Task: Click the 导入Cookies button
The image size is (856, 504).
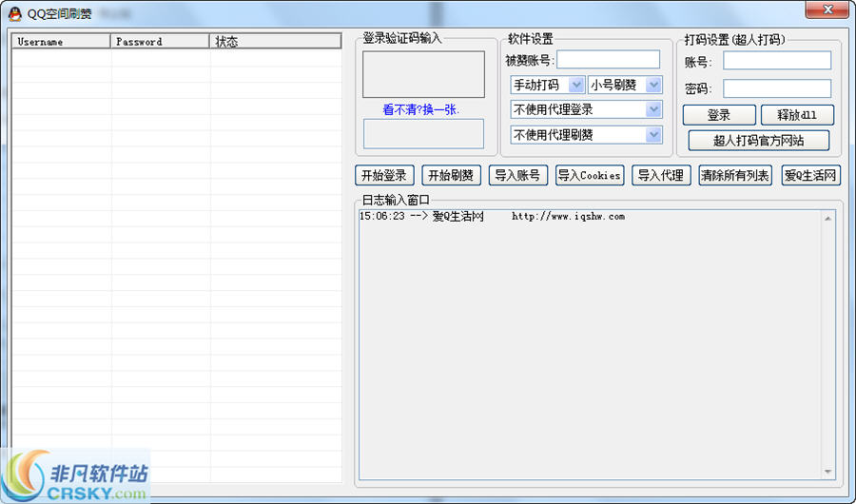Action: coord(590,175)
